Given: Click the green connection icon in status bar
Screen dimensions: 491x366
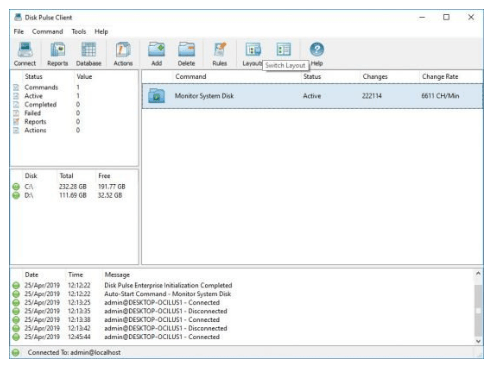Looking at the screenshot, I should coord(16,352).
